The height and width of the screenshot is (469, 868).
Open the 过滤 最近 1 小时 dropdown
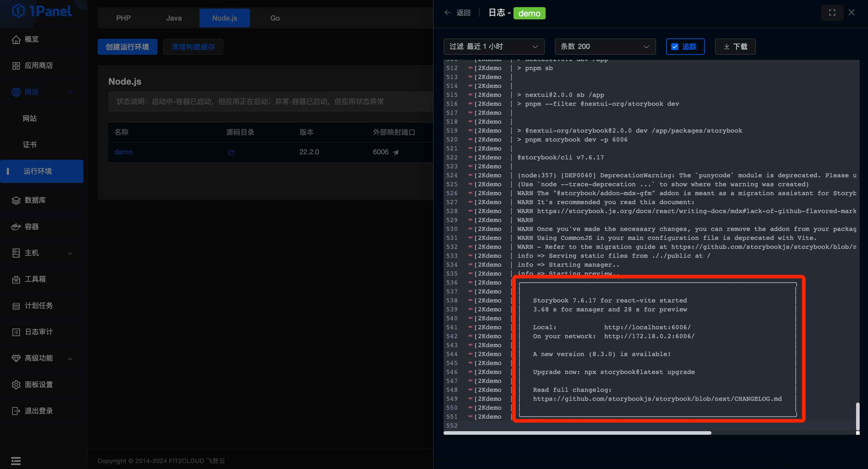(494, 46)
